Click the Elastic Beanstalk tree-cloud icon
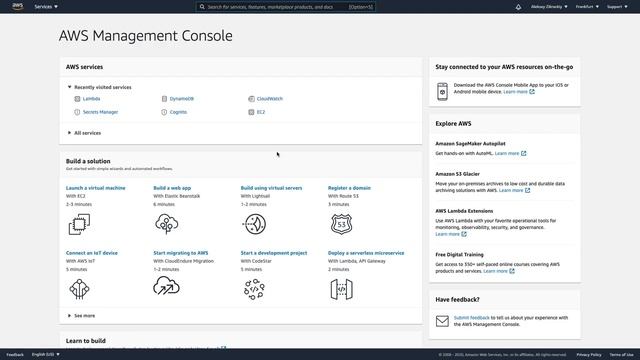Image resolution: width=640 pixels, height=360 pixels. click(167, 224)
